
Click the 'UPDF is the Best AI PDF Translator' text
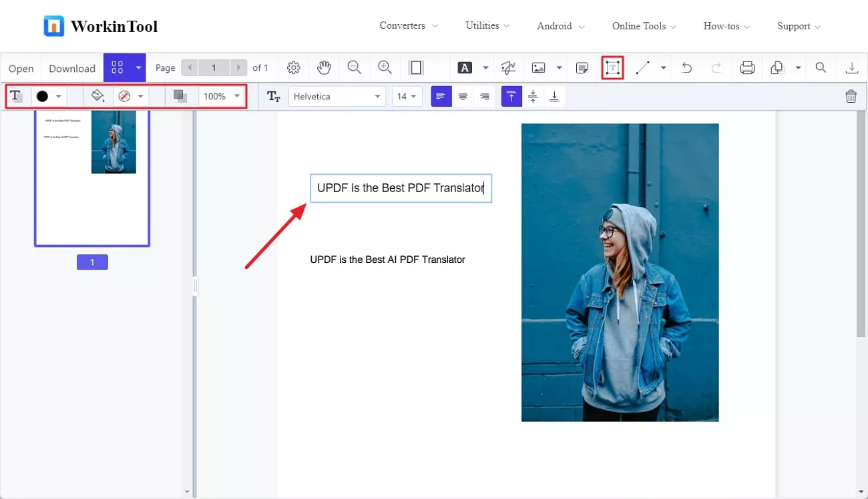[387, 260]
